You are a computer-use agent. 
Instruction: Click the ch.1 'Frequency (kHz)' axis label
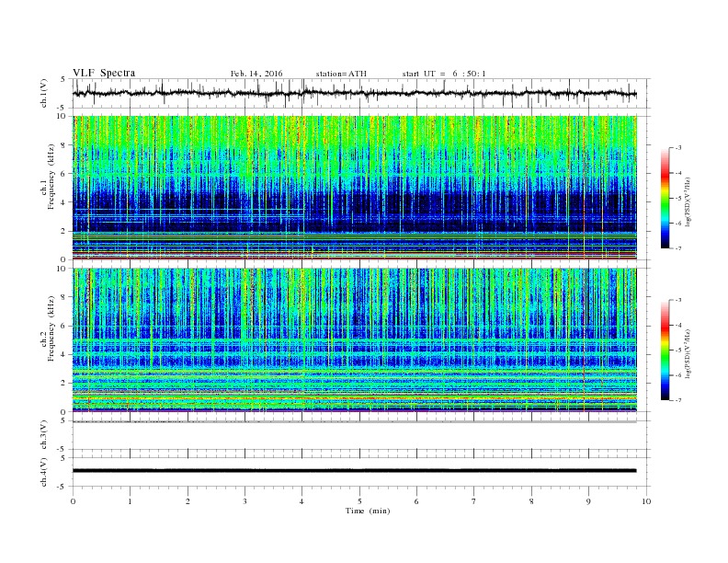tap(51, 177)
